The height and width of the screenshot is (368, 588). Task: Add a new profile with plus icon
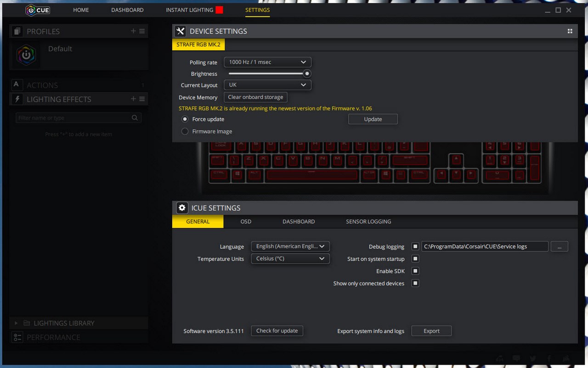pos(133,31)
